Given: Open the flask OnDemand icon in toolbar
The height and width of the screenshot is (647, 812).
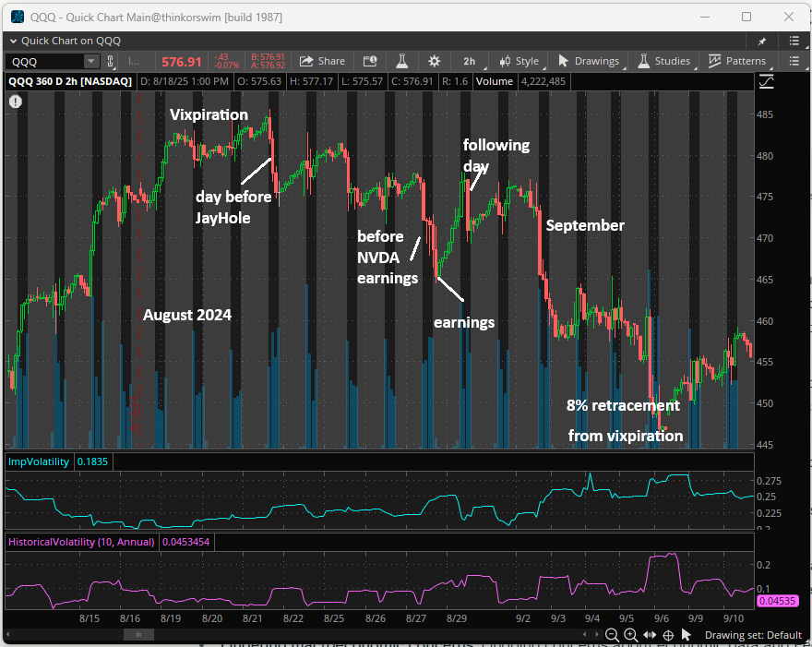Looking at the screenshot, I should 402,61.
